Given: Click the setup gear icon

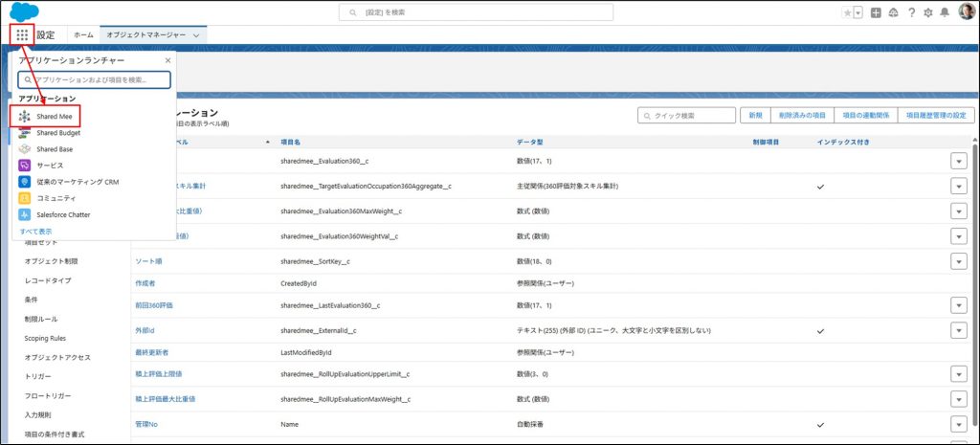Looking at the screenshot, I should point(927,12).
